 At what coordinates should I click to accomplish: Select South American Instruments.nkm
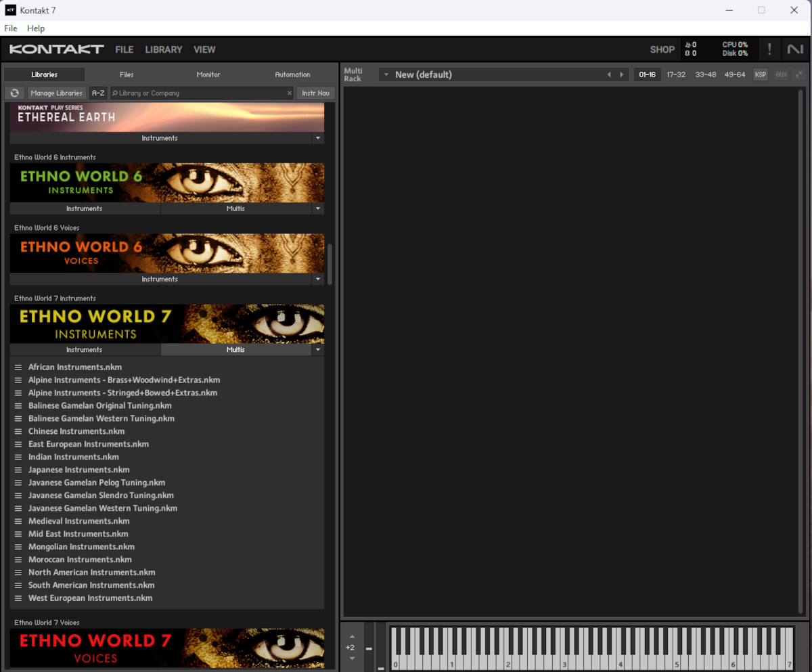coord(91,585)
